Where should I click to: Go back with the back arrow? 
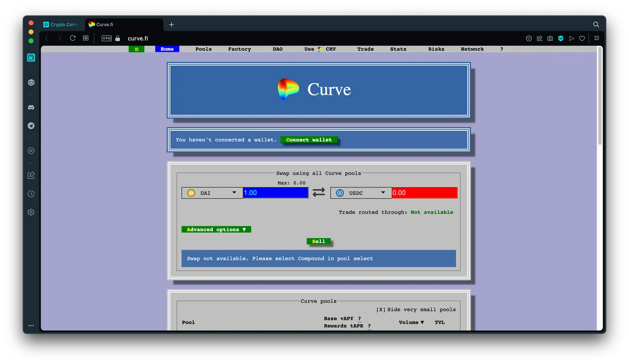(47, 38)
